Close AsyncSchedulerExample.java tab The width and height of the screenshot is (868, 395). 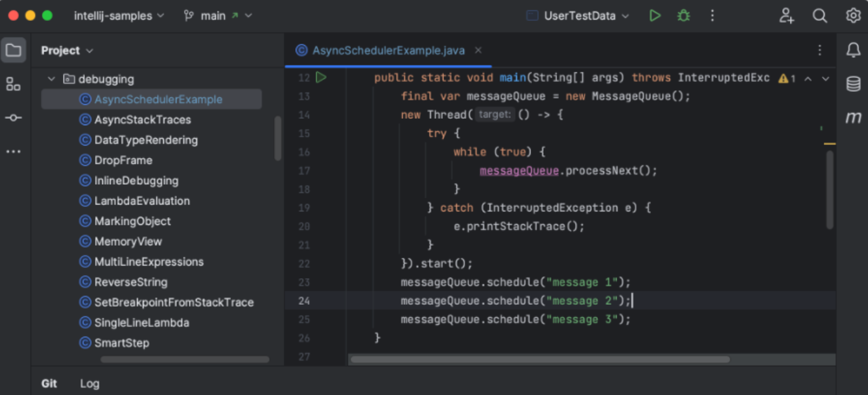478,50
